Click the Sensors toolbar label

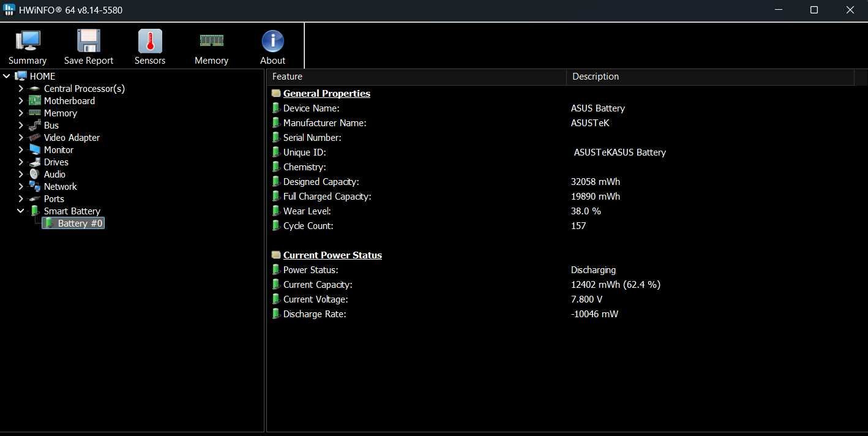[x=150, y=60]
